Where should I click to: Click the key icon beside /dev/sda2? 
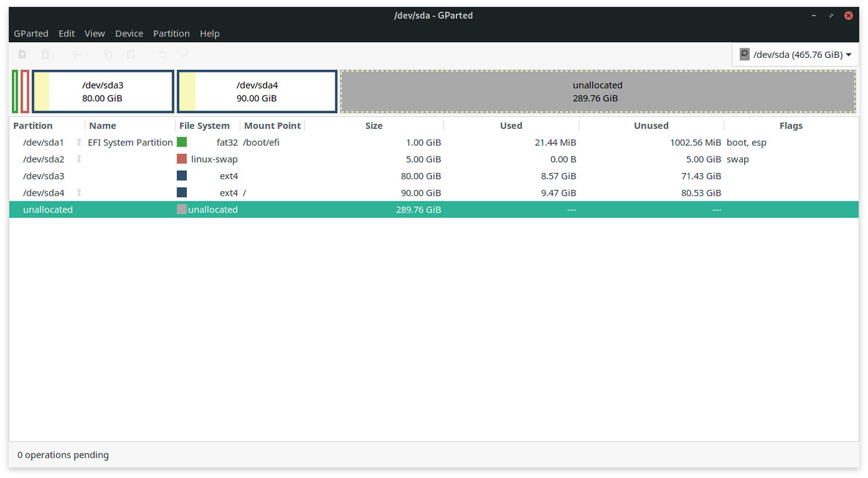[79, 159]
